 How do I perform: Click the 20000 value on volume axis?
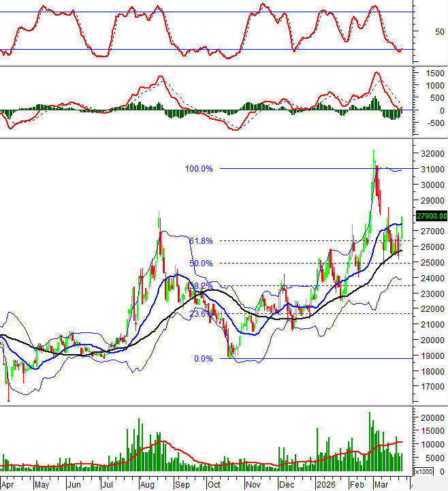click(x=430, y=417)
